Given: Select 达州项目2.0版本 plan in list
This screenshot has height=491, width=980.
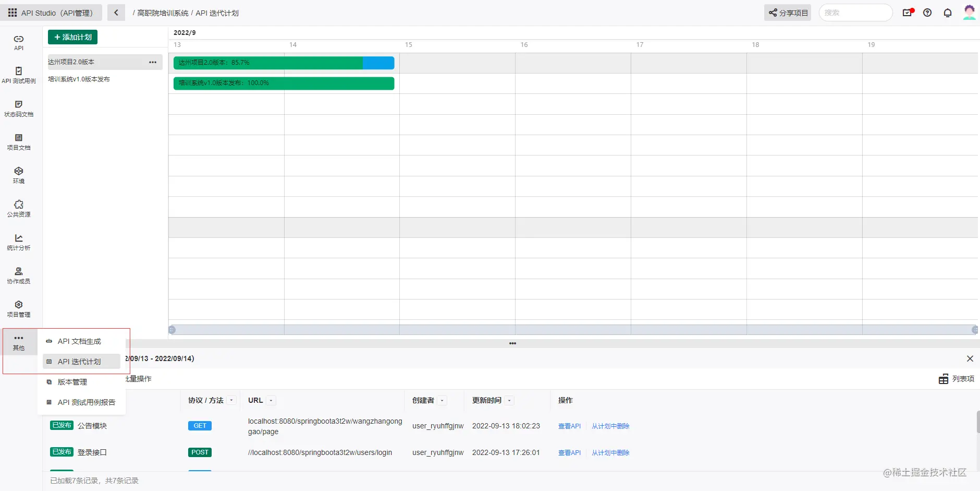Looking at the screenshot, I should pos(105,62).
